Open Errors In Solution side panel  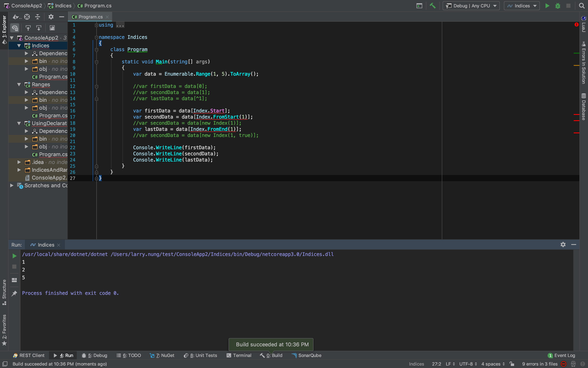point(584,63)
